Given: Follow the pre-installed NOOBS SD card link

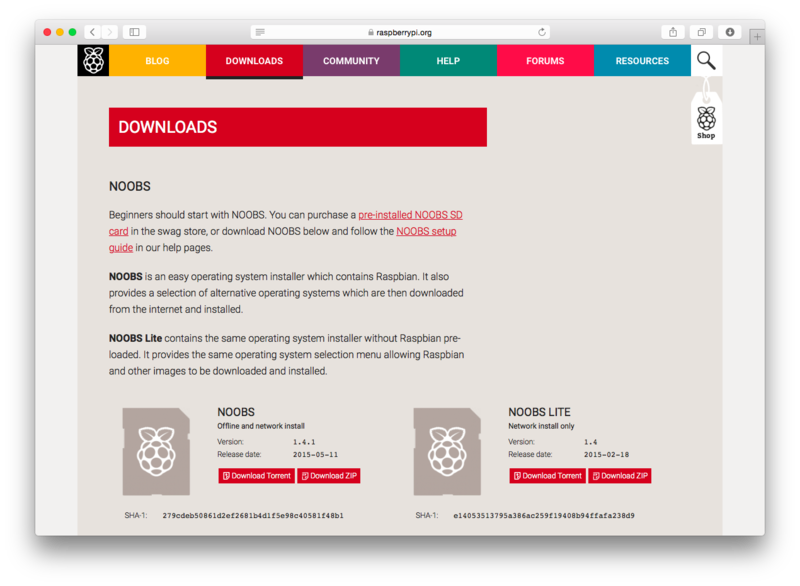Looking at the screenshot, I should (410, 215).
